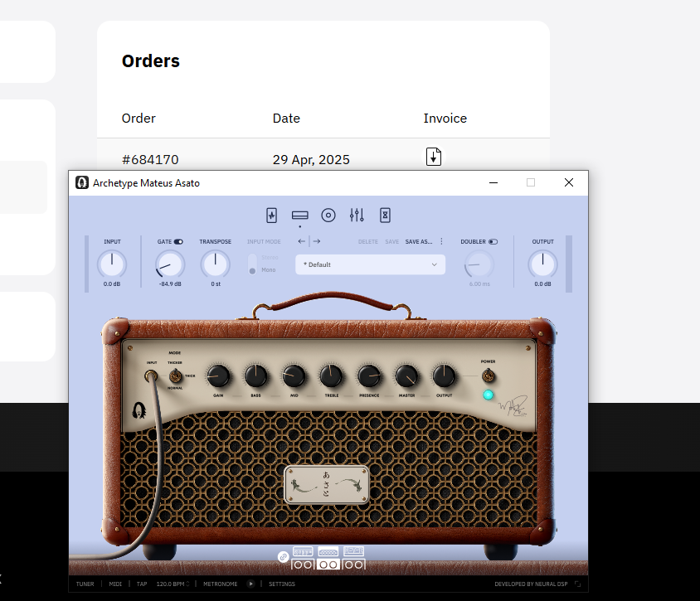700x601 pixels.
Task: Start the metronome play button
Action: 251,584
